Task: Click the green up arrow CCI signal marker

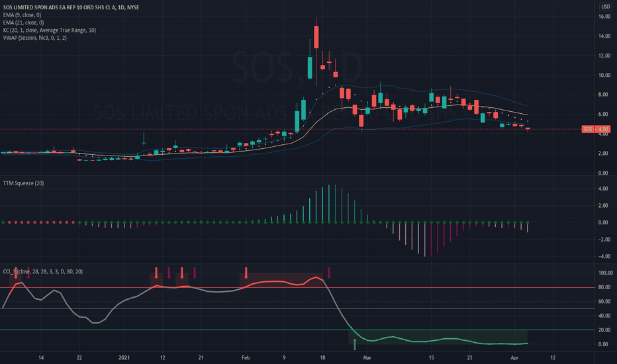Action: pyautogui.click(x=355, y=344)
